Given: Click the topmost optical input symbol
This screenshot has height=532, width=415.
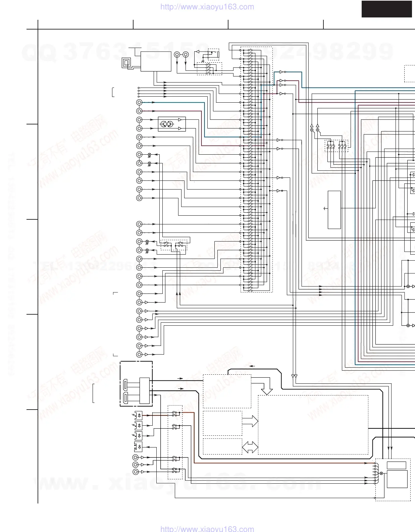Looking at the screenshot, I should (138, 415).
